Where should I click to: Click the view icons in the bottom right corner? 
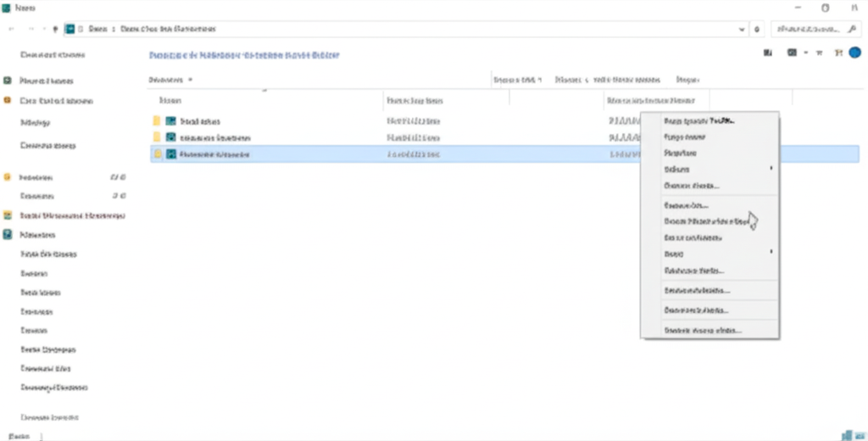pyautogui.click(x=852, y=436)
